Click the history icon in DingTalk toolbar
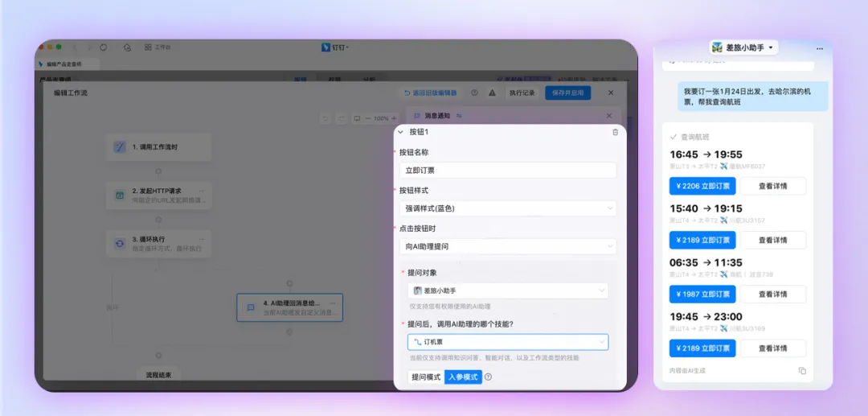The width and height of the screenshot is (868, 416). (x=127, y=47)
